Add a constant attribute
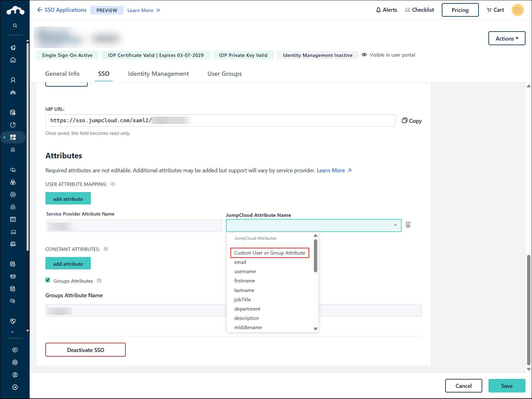Image resolution: width=532 pixels, height=399 pixels. tap(68, 263)
